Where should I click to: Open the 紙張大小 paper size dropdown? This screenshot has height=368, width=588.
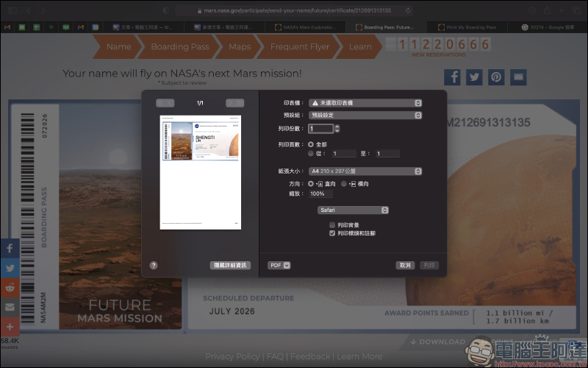click(365, 171)
